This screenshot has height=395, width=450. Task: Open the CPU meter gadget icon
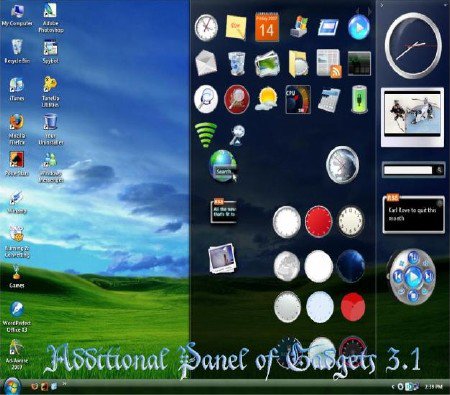click(298, 99)
